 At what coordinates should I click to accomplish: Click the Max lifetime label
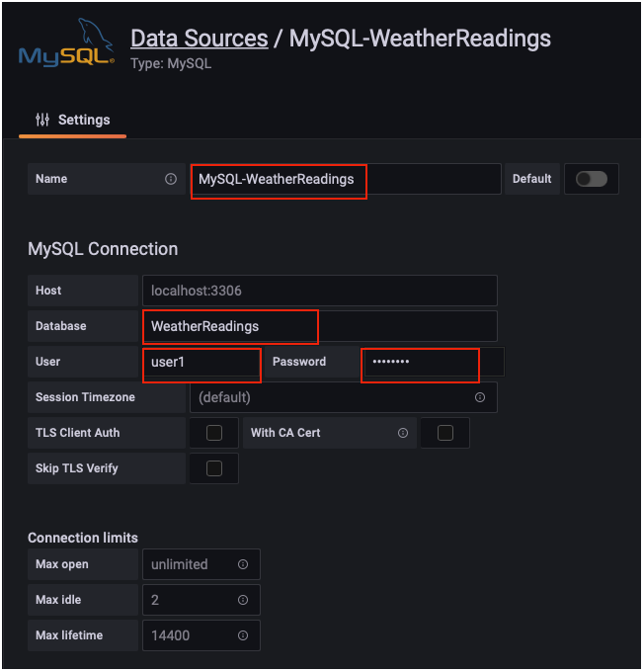click(69, 635)
